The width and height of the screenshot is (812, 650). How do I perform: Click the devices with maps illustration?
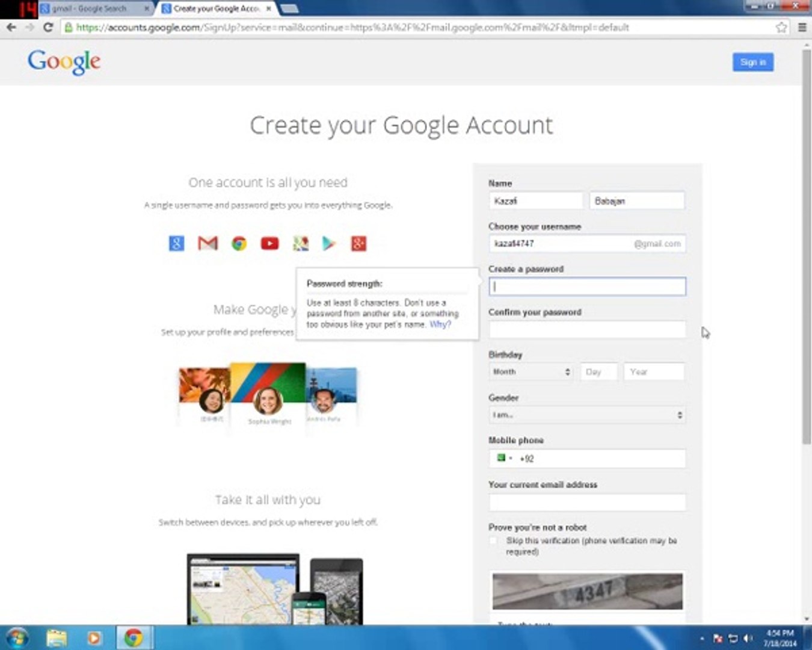pyautogui.click(x=275, y=589)
